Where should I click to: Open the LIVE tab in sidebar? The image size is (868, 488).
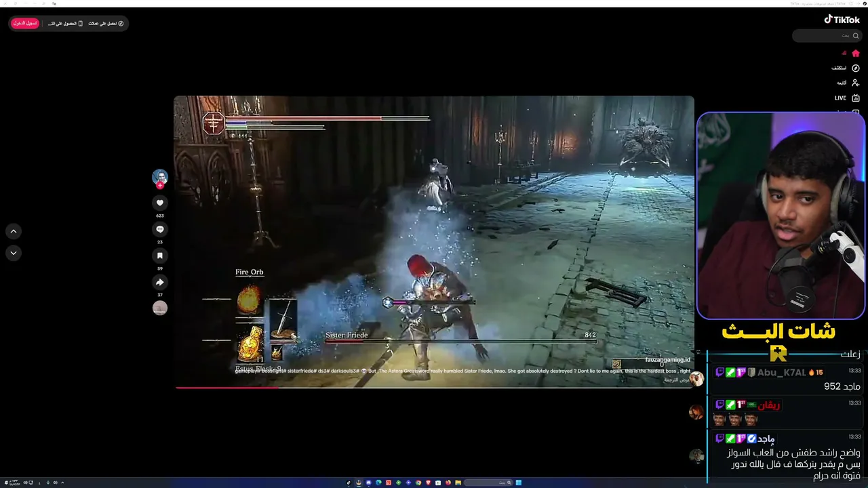(847, 98)
